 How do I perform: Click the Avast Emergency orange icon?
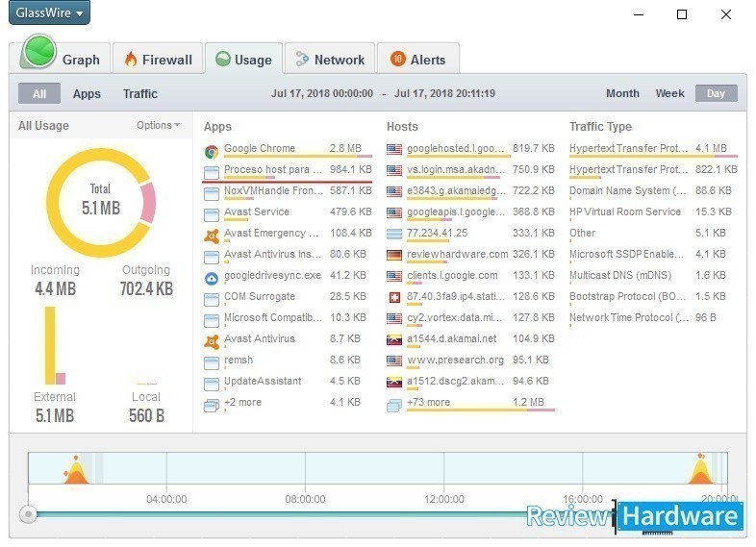(x=212, y=236)
